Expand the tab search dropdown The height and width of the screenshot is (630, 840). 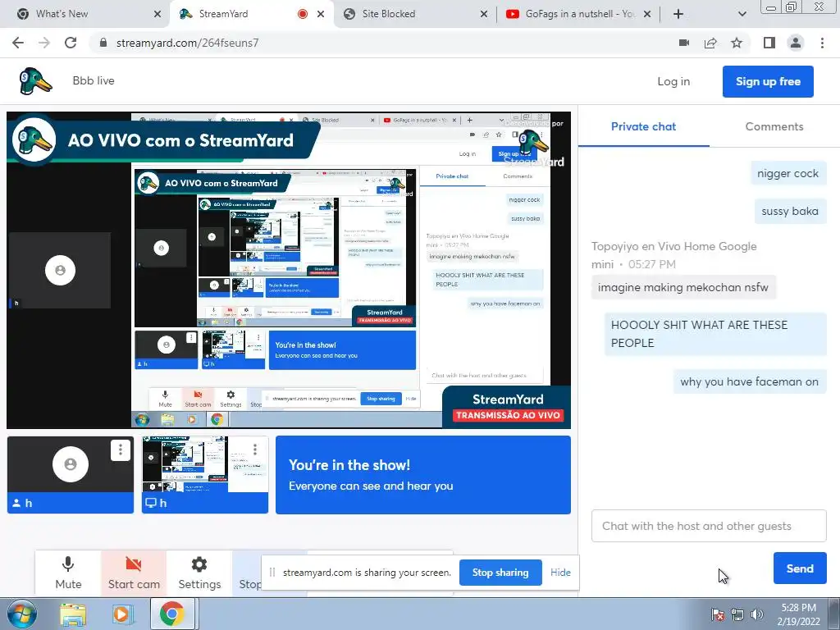click(742, 14)
